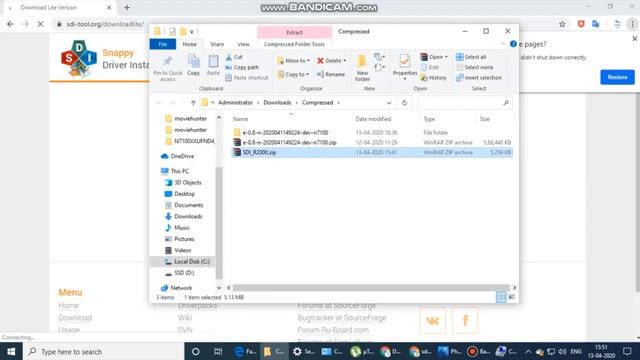The width and height of the screenshot is (640, 360).
Task: Open 3D Objects in navigation pane
Action: [188, 182]
